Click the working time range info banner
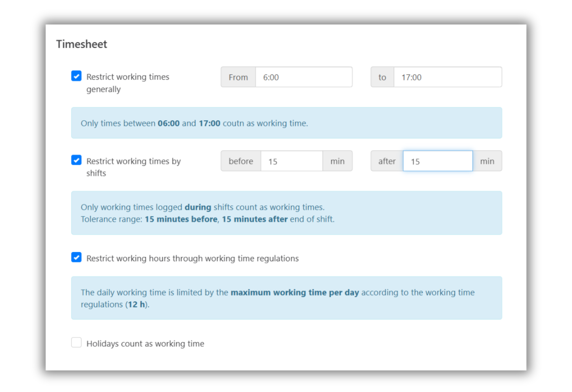 (286, 123)
